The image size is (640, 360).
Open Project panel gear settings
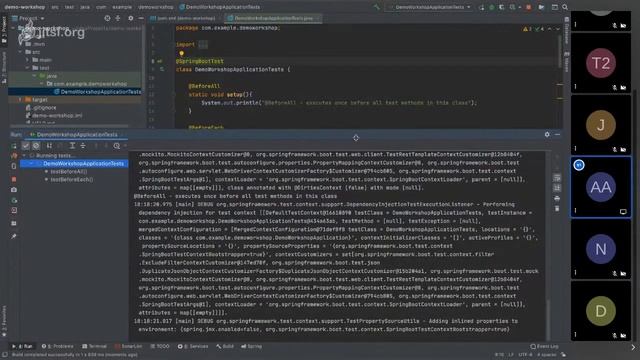click(x=131, y=18)
